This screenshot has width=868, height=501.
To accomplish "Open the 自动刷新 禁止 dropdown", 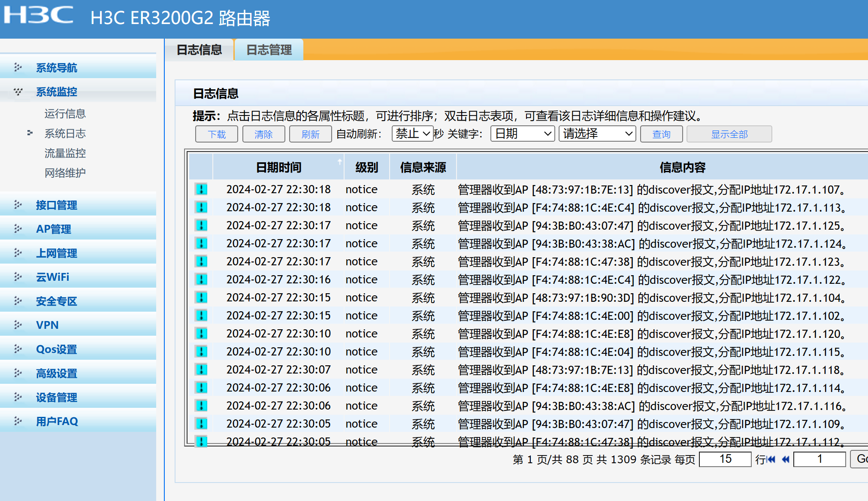I will [x=412, y=134].
